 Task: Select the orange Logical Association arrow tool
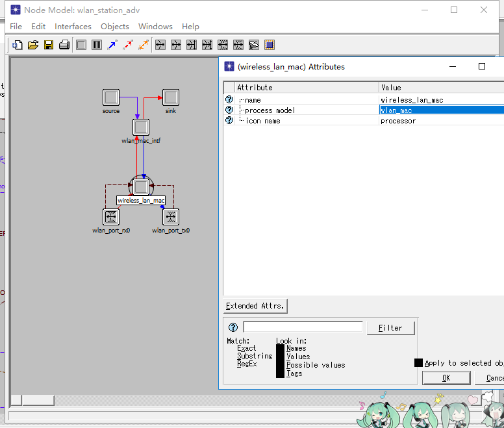pos(144,45)
